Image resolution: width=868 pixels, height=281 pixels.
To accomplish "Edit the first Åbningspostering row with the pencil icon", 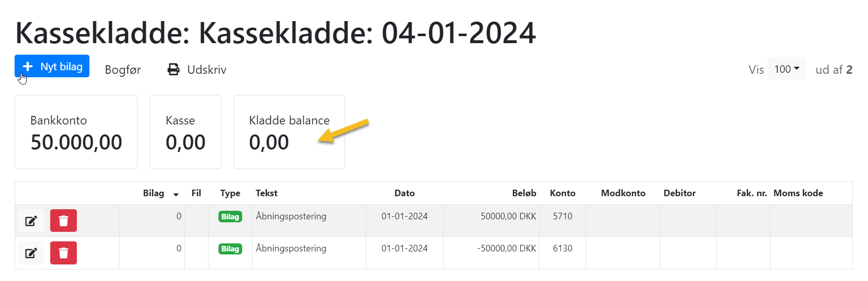I will coord(31,221).
